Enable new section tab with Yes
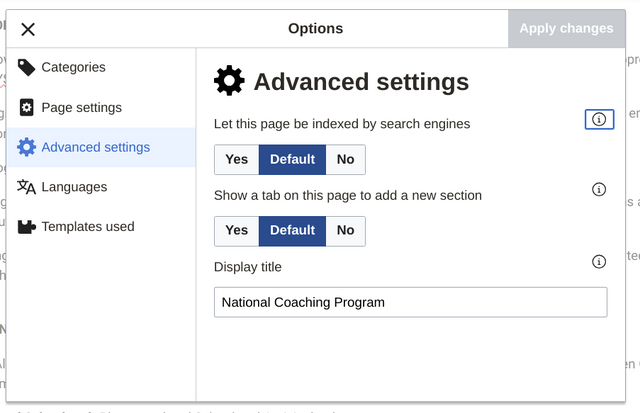The image size is (640, 413). coord(237,231)
